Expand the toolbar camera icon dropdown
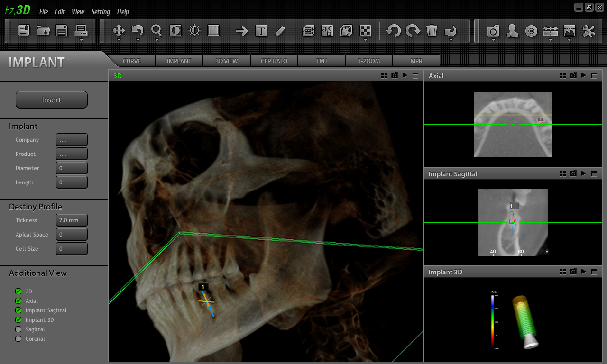The height and width of the screenshot is (364, 607). pyautogui.click(x=494, y=40)
